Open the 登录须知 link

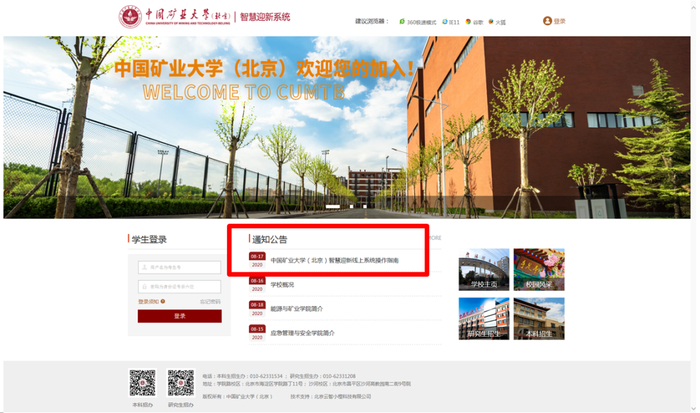pos(149,302)
